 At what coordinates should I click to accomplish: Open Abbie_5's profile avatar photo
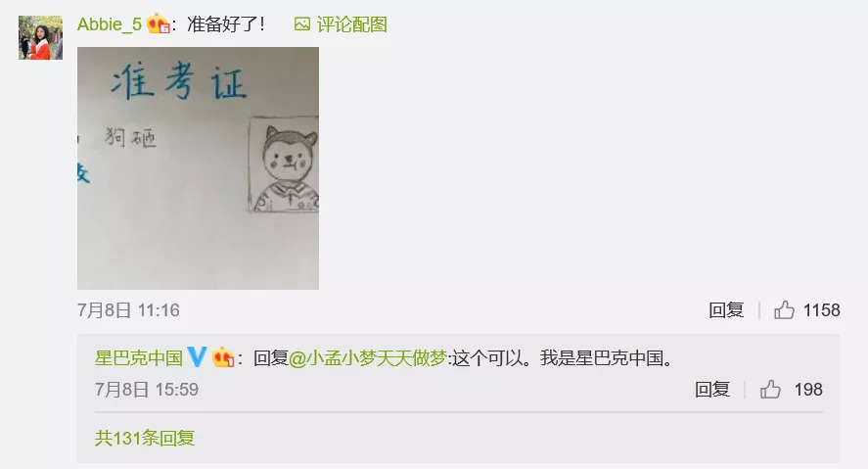tap(40, 37)
